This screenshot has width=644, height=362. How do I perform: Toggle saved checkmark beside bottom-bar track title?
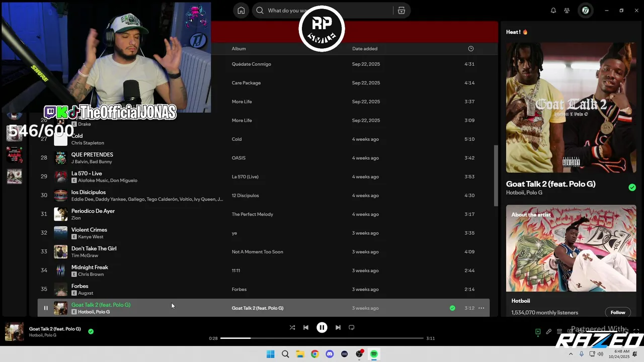(91, 331)
